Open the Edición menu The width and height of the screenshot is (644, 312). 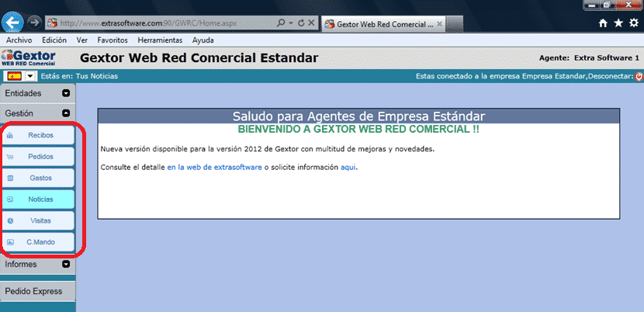[x=54, y=40]
